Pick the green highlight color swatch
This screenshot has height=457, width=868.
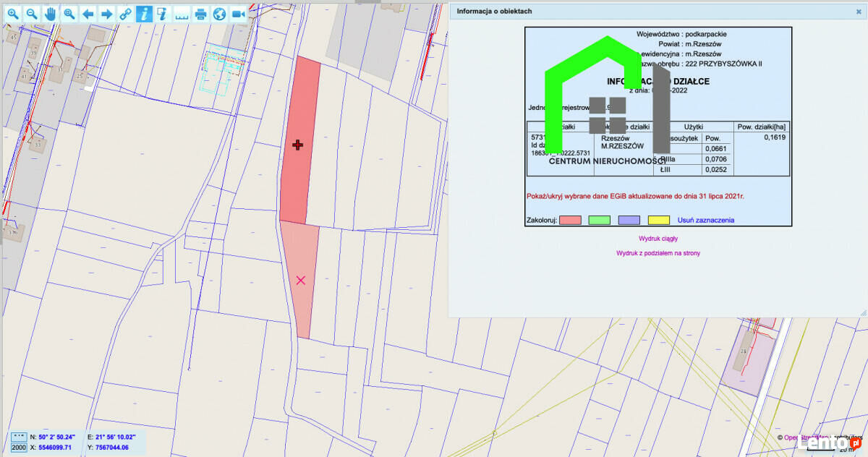click(600, 220)
